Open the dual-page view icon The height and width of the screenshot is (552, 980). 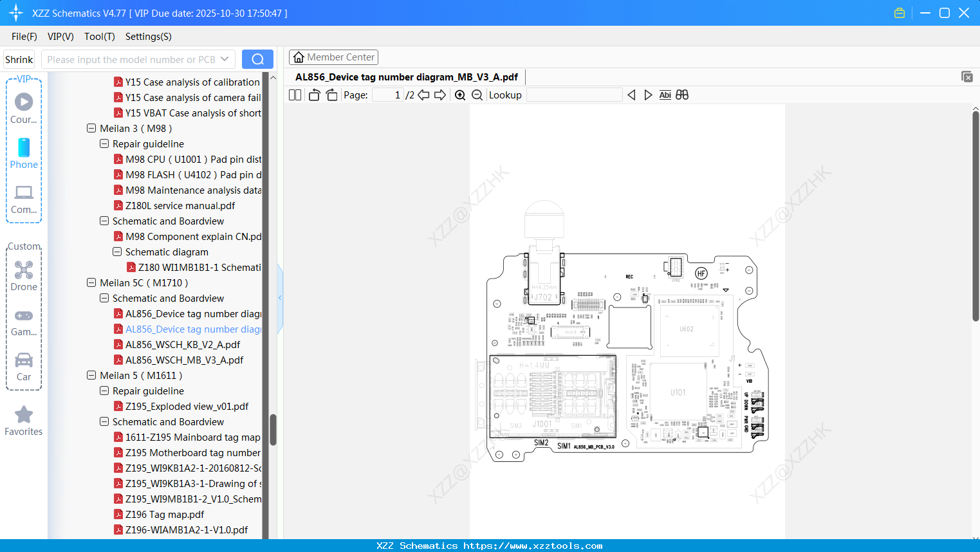[x=294, y=95]
